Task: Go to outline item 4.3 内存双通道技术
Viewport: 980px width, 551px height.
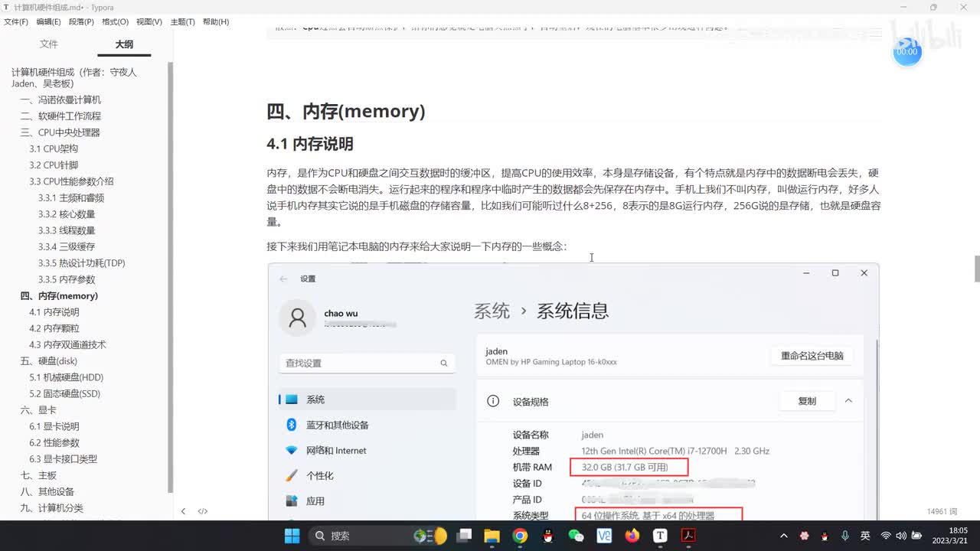Action: click(x=67, y=345)
